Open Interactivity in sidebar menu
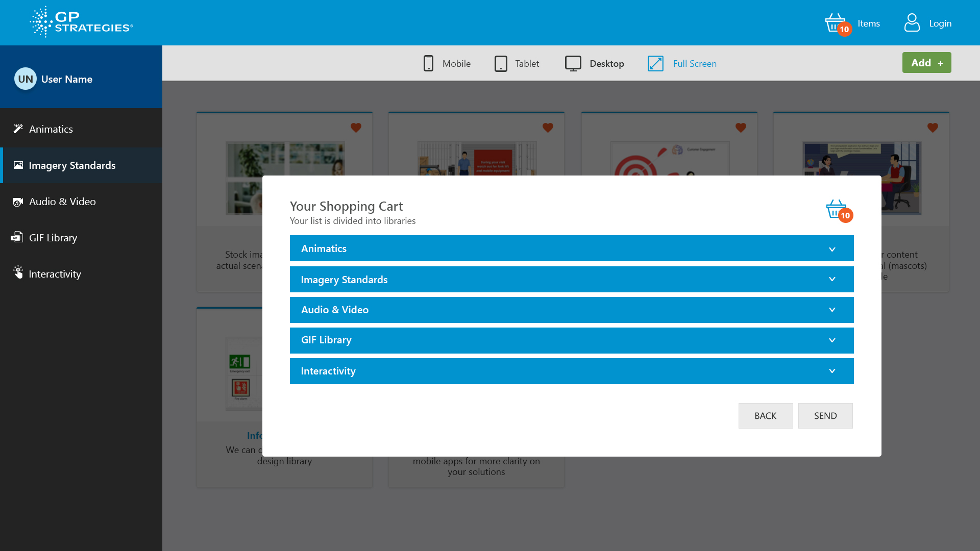Screen dimensions: 980x551 click(55, 274)
